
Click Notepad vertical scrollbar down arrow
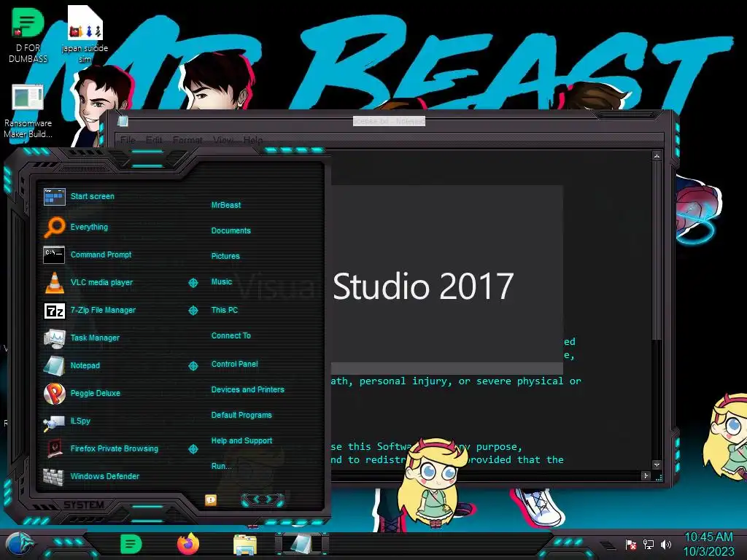[x=657, y=464]
